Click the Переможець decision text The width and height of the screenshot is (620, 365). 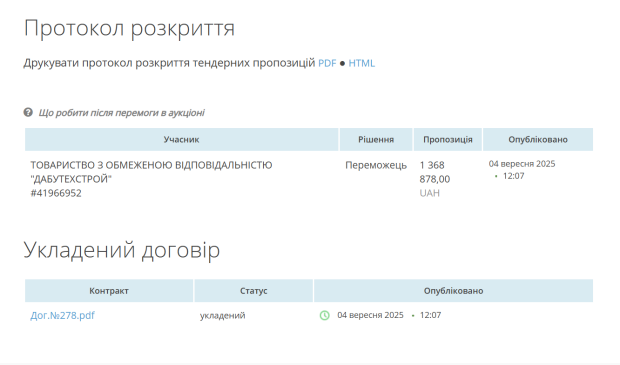click(376, 165)
